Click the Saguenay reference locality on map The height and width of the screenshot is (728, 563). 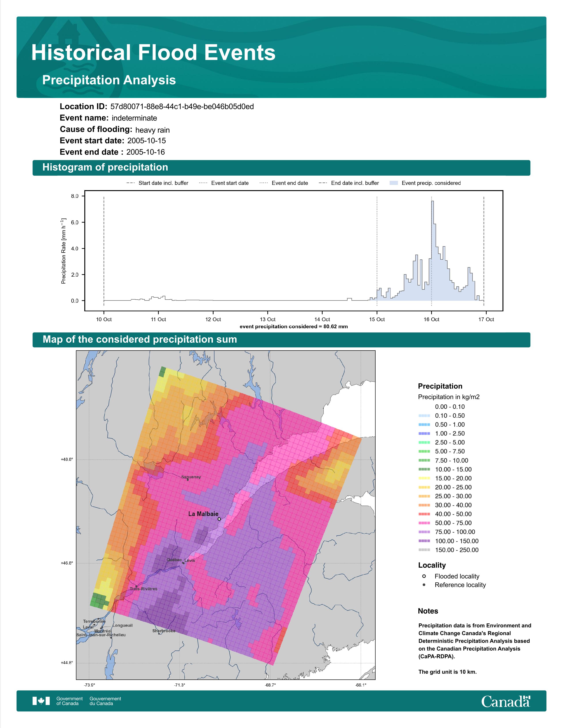click(188, 480)
